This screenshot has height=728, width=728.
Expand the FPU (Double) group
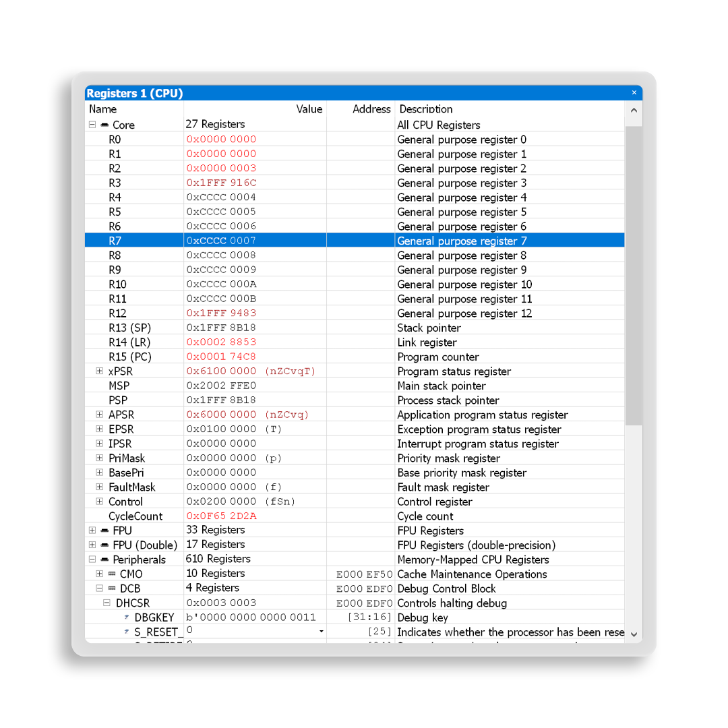tap(92, 545)
